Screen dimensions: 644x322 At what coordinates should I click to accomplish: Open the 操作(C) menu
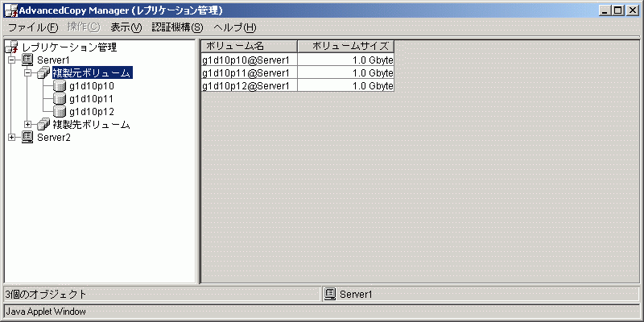point(84,27)
